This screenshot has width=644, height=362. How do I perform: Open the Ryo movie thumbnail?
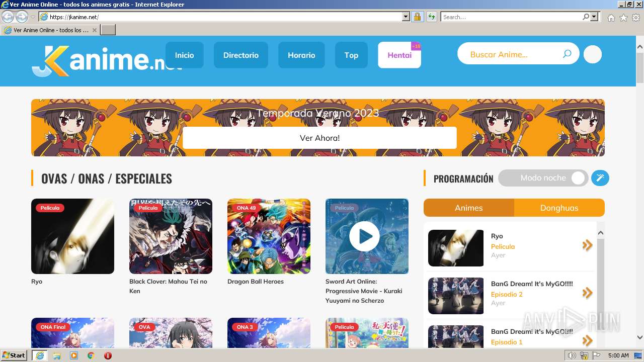tap(72, 236)
